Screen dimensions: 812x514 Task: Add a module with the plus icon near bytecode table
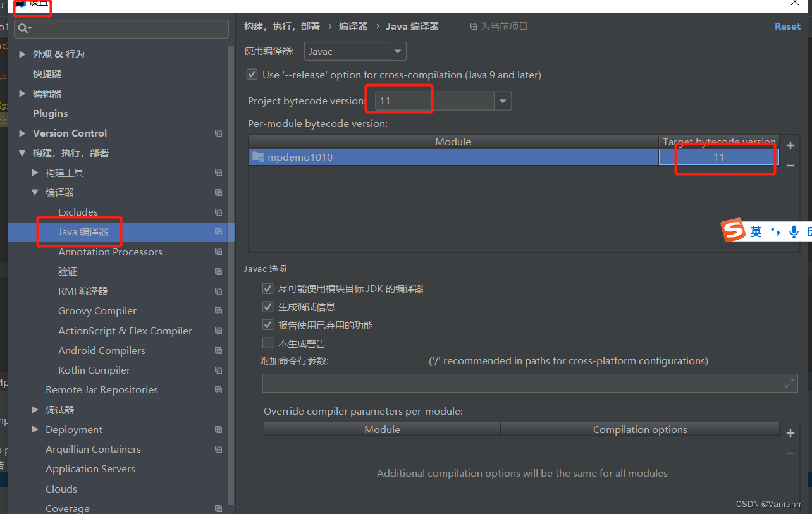coord(790,145)
